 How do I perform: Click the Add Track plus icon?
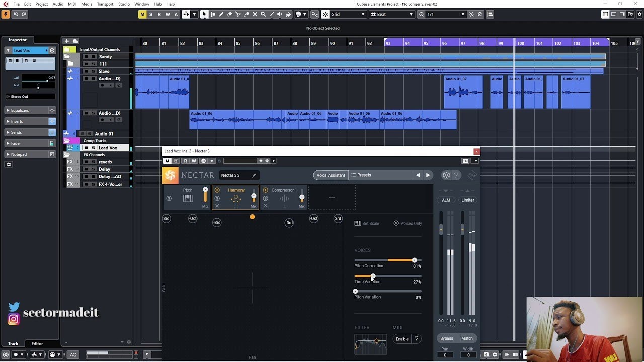pos(67,41)
